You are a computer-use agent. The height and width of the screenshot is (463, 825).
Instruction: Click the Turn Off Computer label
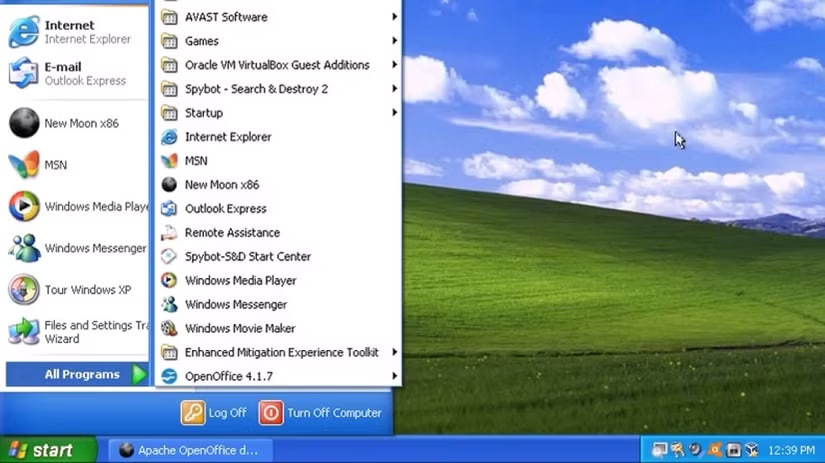click(334, 413)
